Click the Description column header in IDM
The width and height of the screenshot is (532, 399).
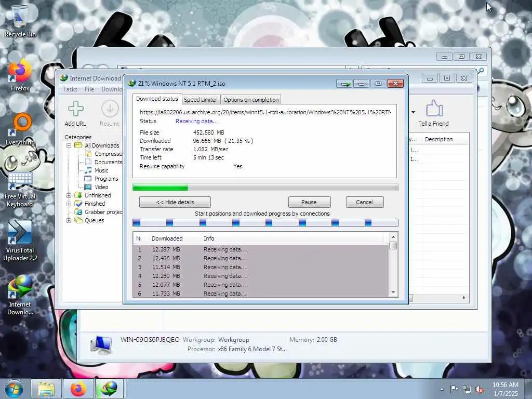(438, 139)
